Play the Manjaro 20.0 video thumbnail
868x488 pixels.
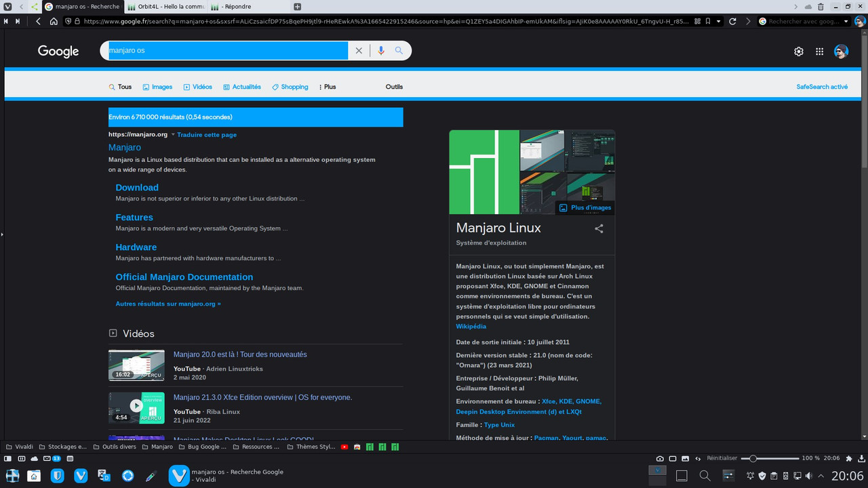[136, 365]
